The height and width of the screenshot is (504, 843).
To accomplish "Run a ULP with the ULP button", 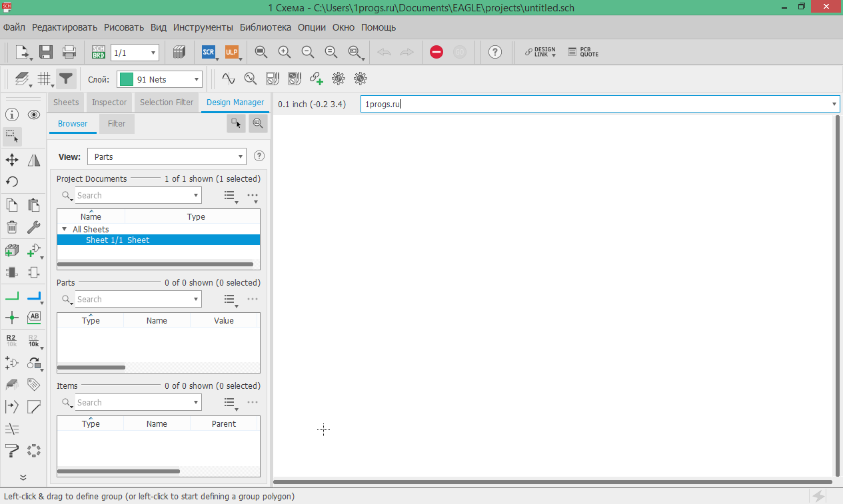I will coord(231,52).
